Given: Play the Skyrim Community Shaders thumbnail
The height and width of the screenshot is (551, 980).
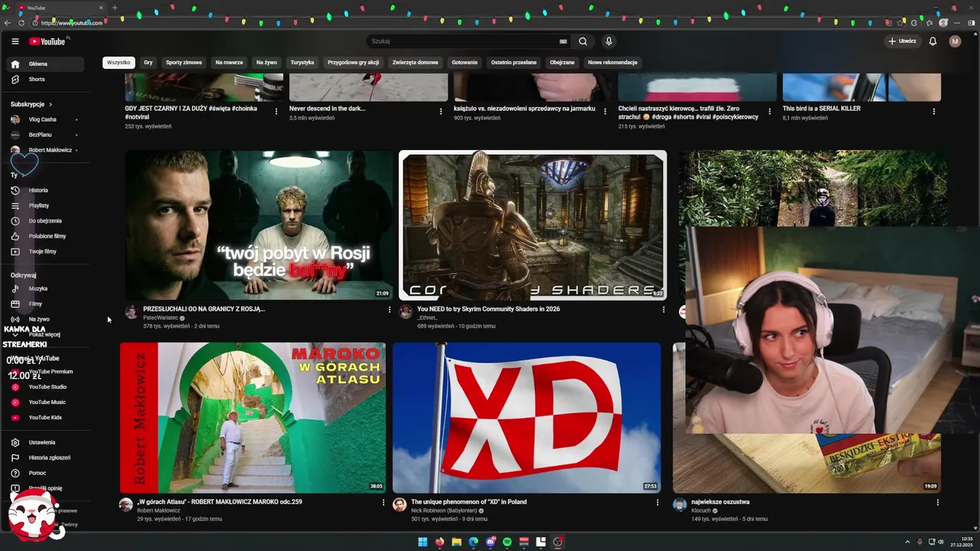Looking at the screenshot, I should point(533,225).
